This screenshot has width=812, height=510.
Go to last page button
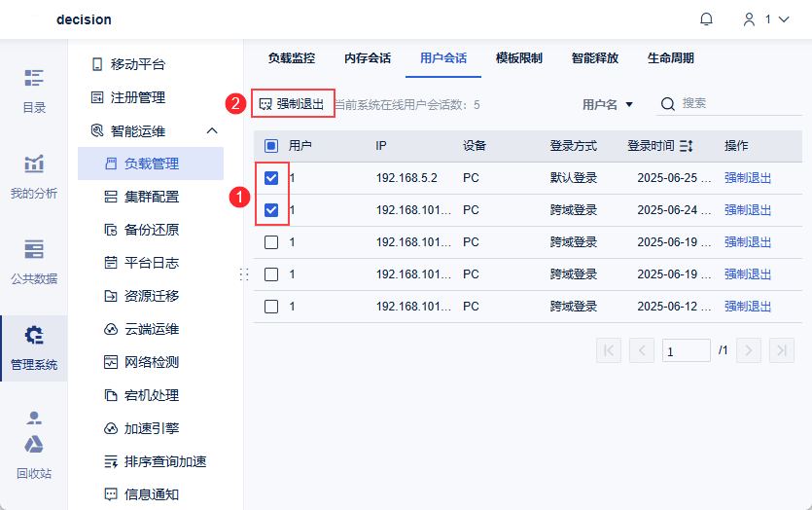coord(782,351)
